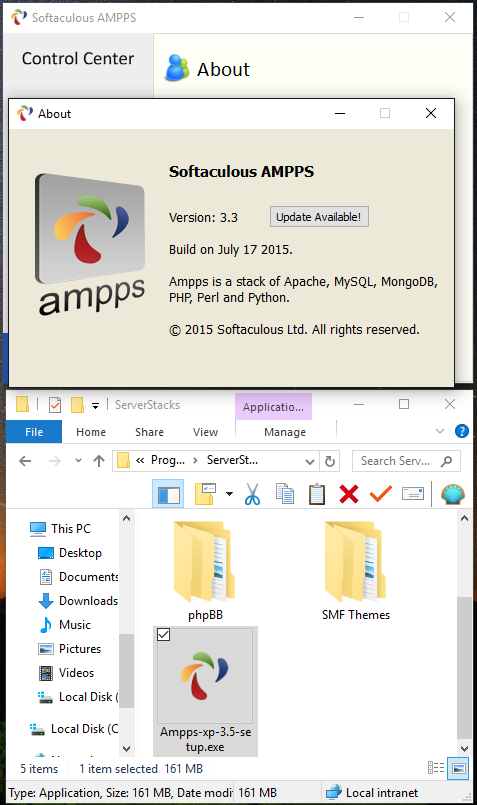Switch to Details view in status bar

pos(436,768)
